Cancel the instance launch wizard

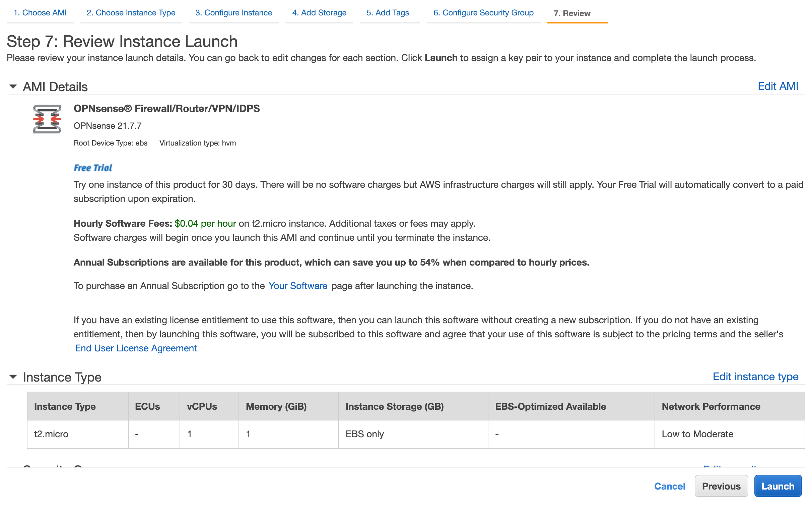(669, 486)
